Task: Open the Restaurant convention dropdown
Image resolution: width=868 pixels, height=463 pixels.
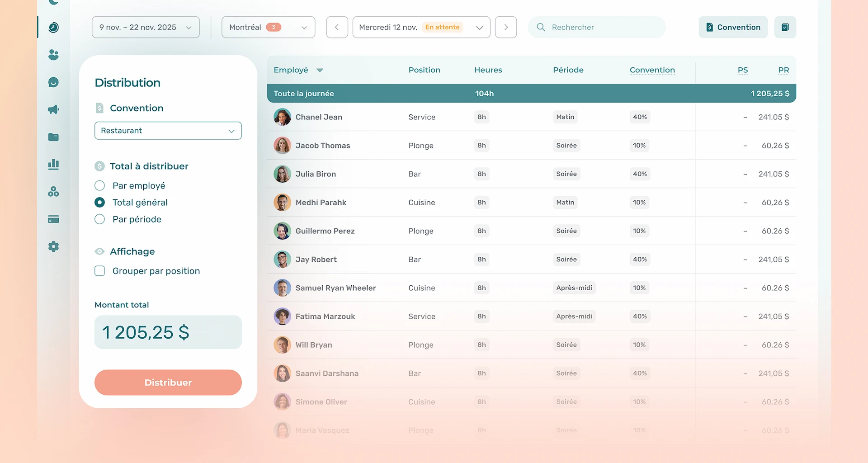Action: pos(168,131)
